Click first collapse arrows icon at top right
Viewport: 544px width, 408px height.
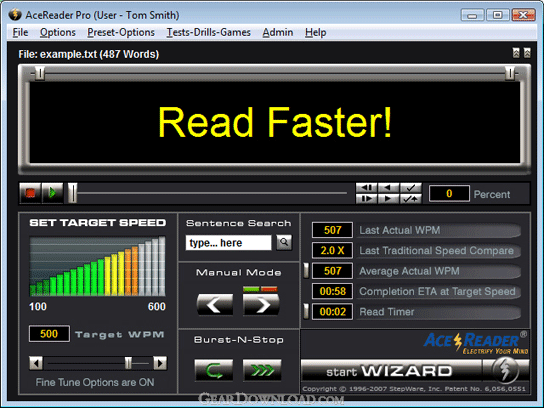pyautogui.click(x=516, y=53)
